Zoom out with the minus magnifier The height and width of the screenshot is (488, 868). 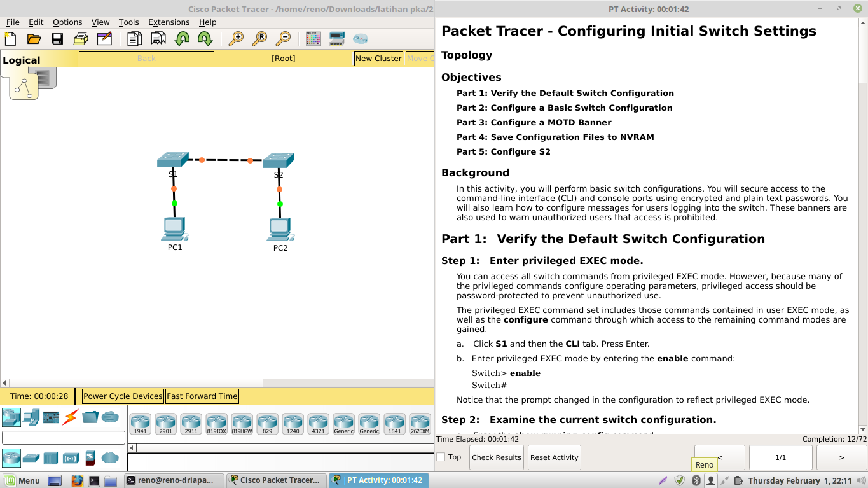coord(283,39)
